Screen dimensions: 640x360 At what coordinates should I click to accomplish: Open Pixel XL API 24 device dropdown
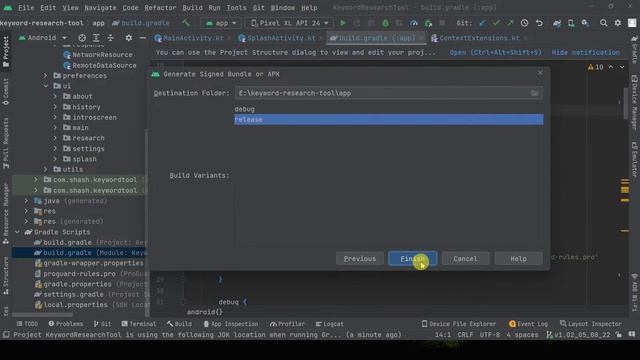pos(289,23)
